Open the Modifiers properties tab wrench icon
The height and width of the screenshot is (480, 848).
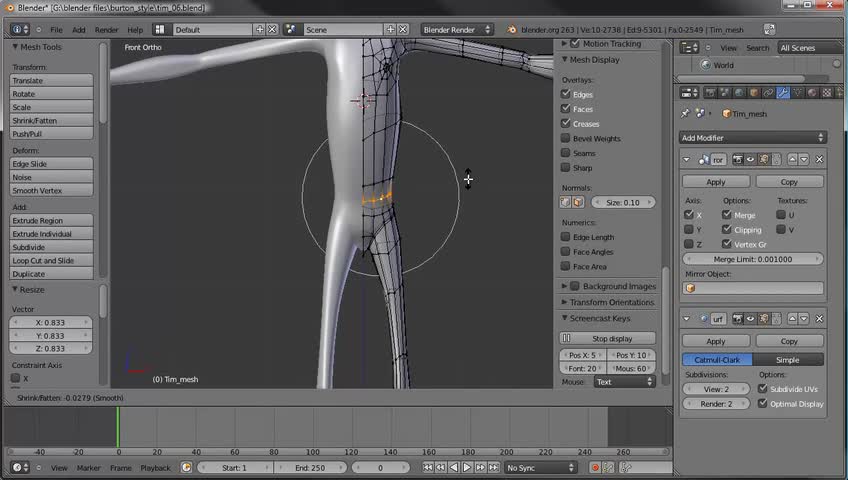coord(783,93)
